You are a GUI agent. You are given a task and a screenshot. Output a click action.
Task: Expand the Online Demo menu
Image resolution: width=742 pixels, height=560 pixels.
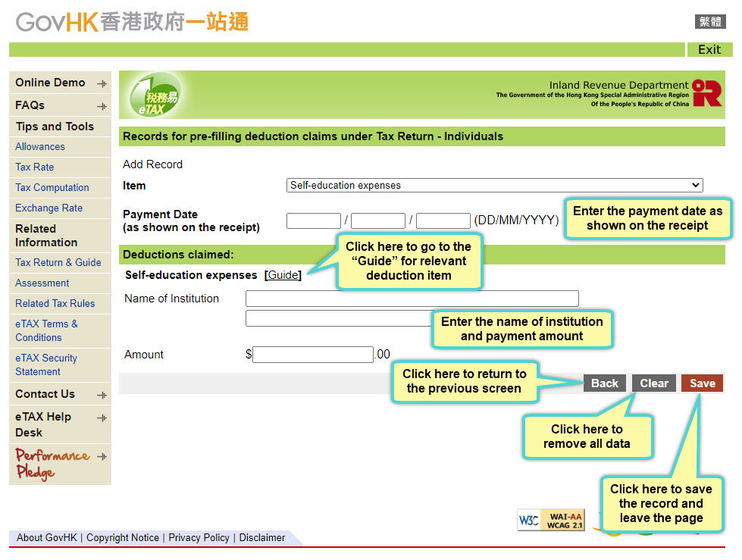(x=60, y=83)
